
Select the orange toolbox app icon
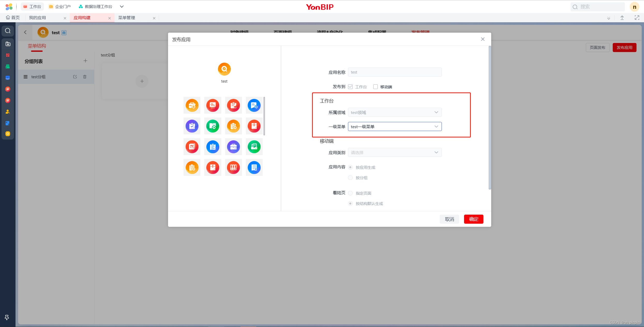point(192,105)
